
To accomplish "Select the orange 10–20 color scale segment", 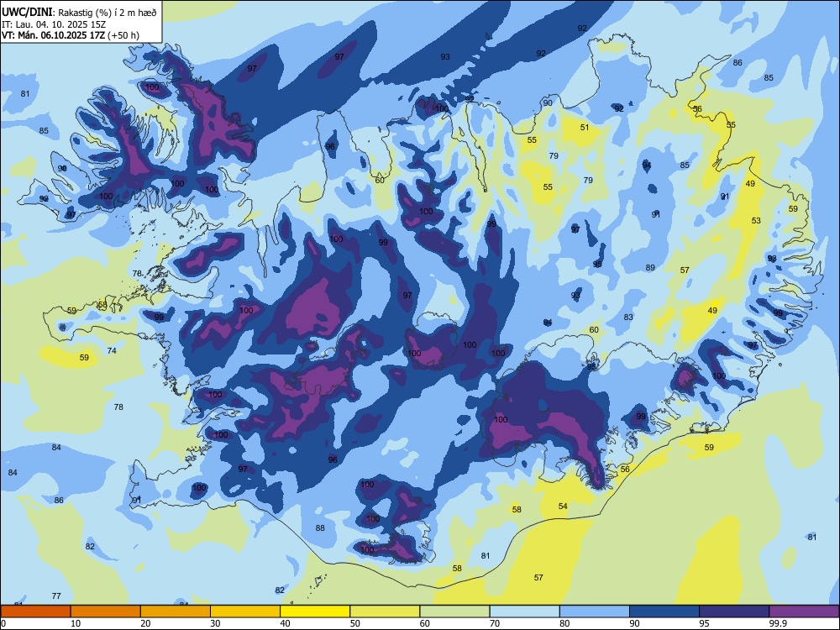I will 106,612.
